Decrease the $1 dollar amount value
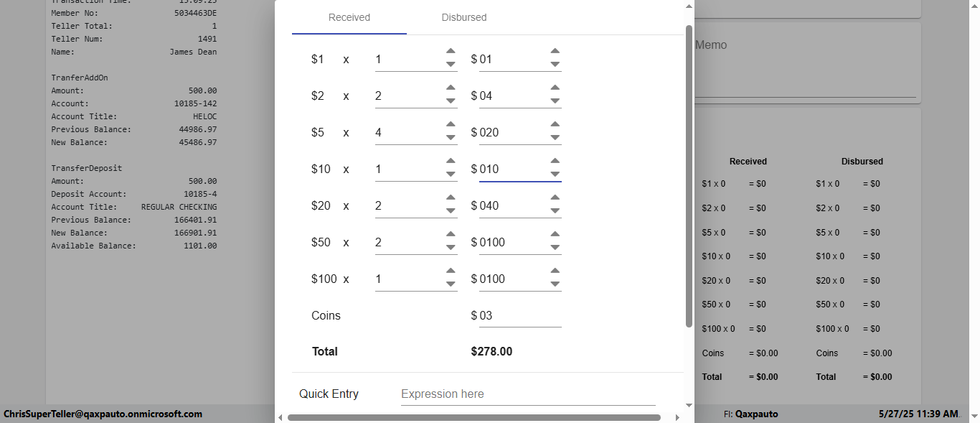The width and height of the screenshot is (980, 423). coord(555,65)
